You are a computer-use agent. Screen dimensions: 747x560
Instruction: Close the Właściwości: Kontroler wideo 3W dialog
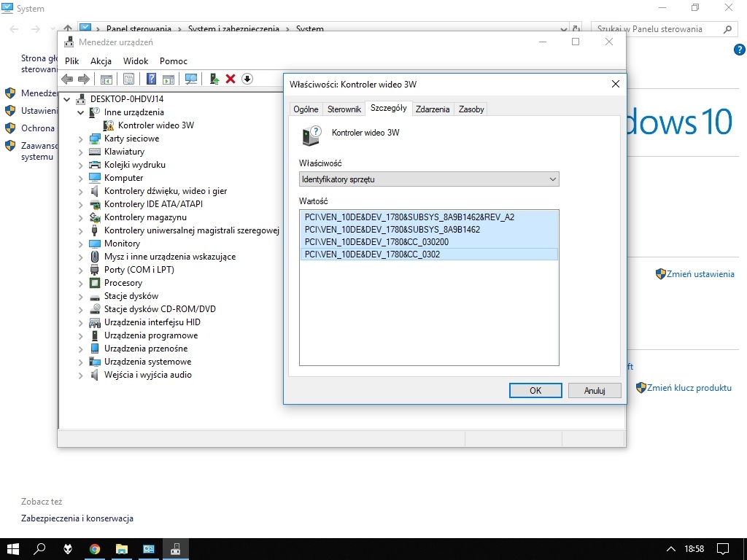pyautogui.click(x=616, y=85)
